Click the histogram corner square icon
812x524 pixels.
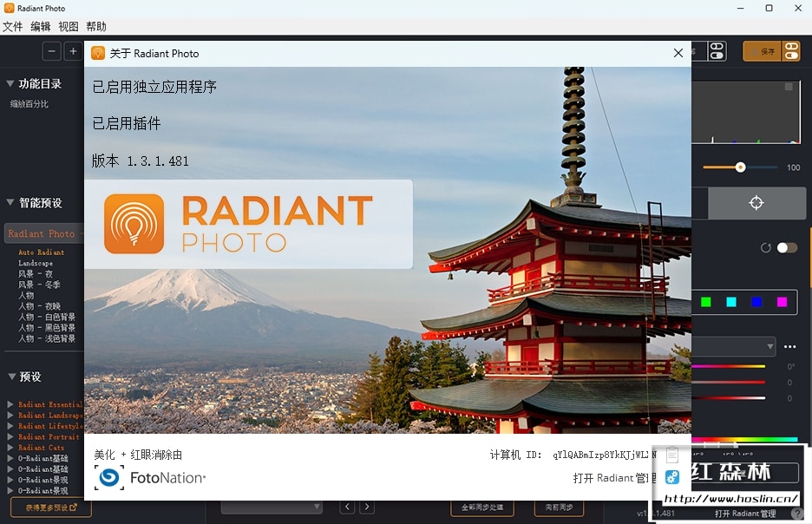click(789, 87)
